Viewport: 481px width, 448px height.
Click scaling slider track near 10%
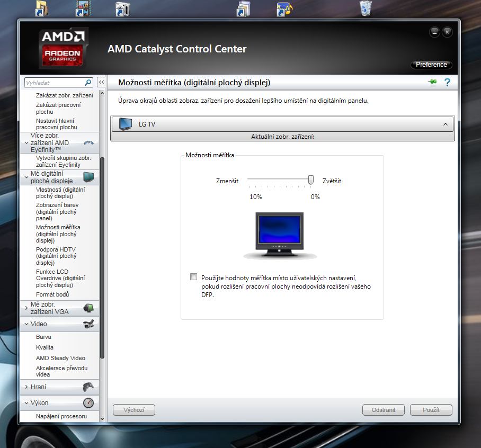250,179
